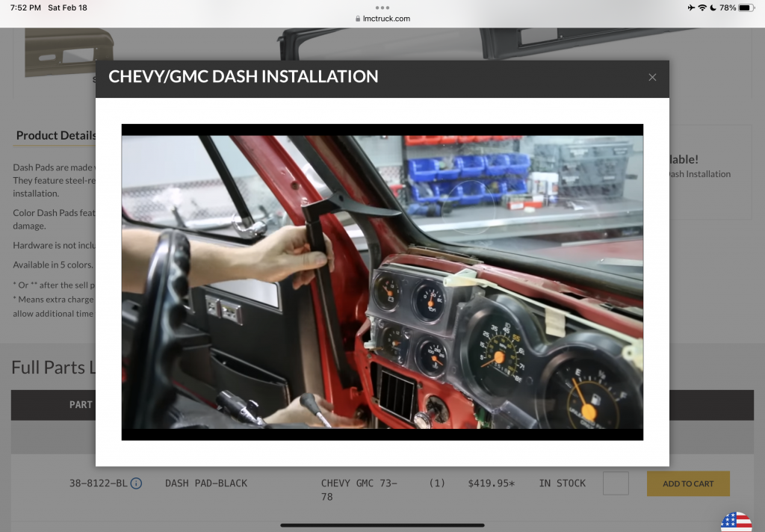Tap the home indicator bar
765x532 pixels.
(x=382, y=526)
